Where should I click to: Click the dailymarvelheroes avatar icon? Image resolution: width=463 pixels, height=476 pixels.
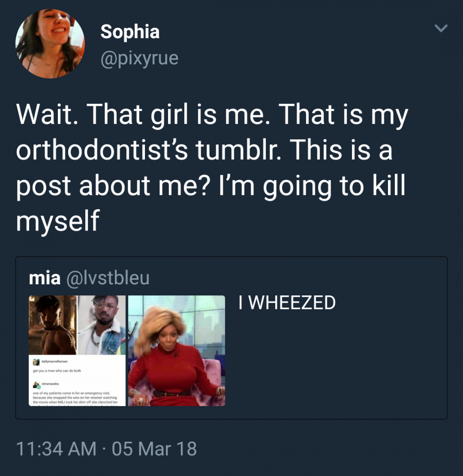tap(35, 361)
